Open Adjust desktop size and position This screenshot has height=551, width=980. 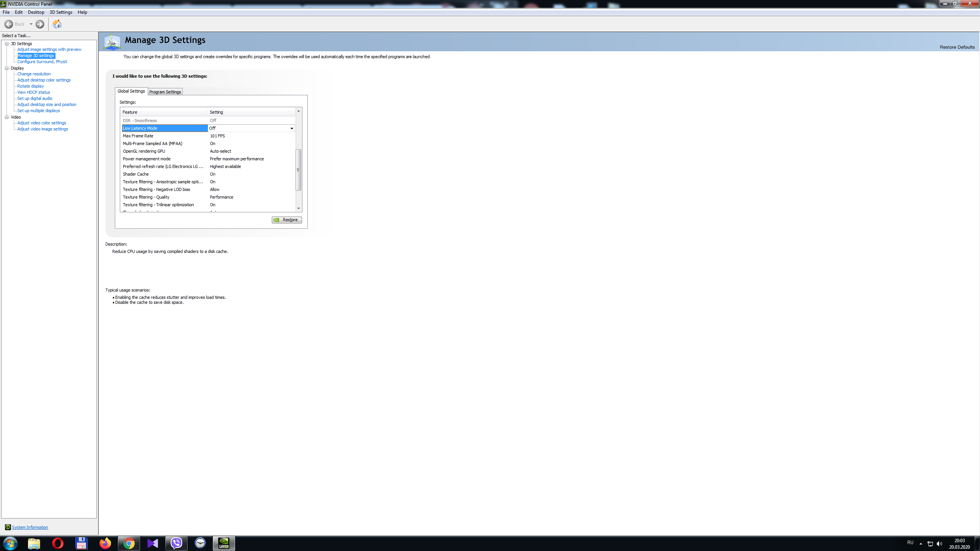47,104
